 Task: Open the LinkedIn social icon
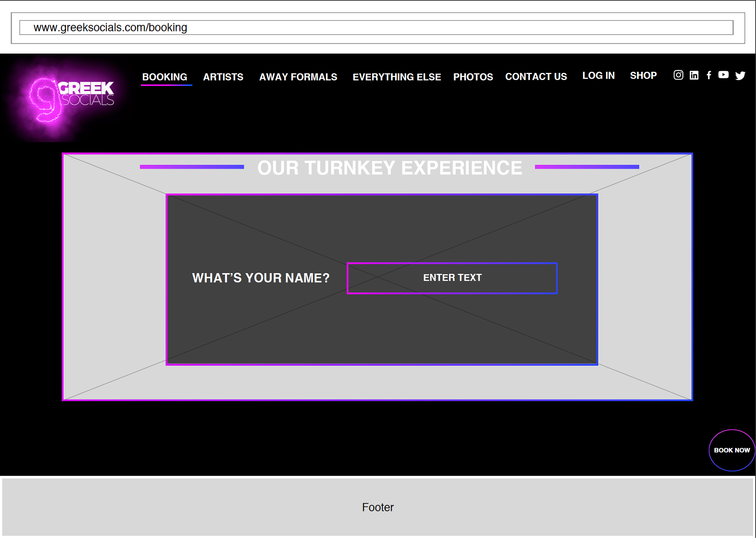(694, 75)
